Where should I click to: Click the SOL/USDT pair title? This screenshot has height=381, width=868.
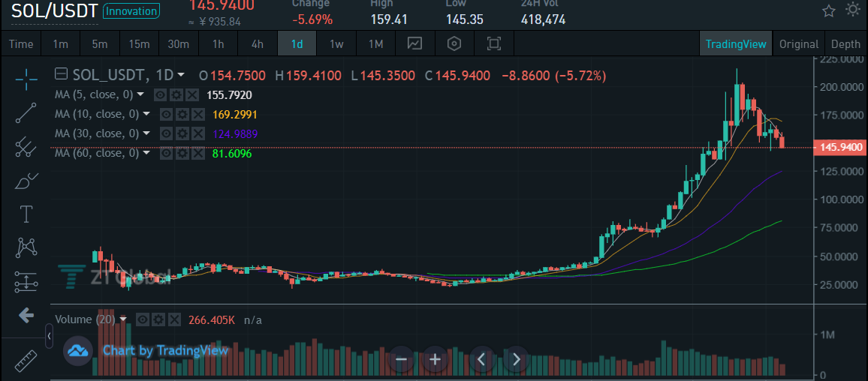(55, 10)
